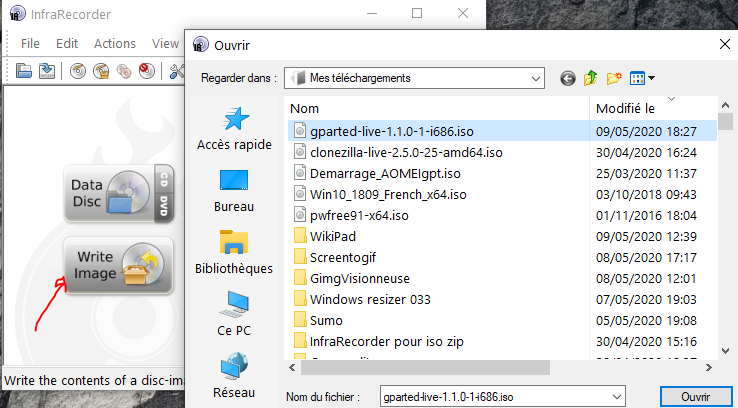Click the Burn image disc icon in the toolbar
Screen dimensions: 738x408
pyautogui.click(x=101, y=71)
